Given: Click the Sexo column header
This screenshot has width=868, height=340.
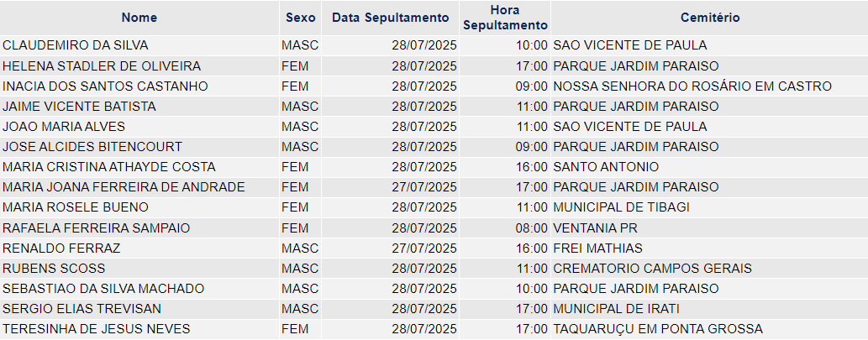Looking at the screenshot, I should point(301,18).
